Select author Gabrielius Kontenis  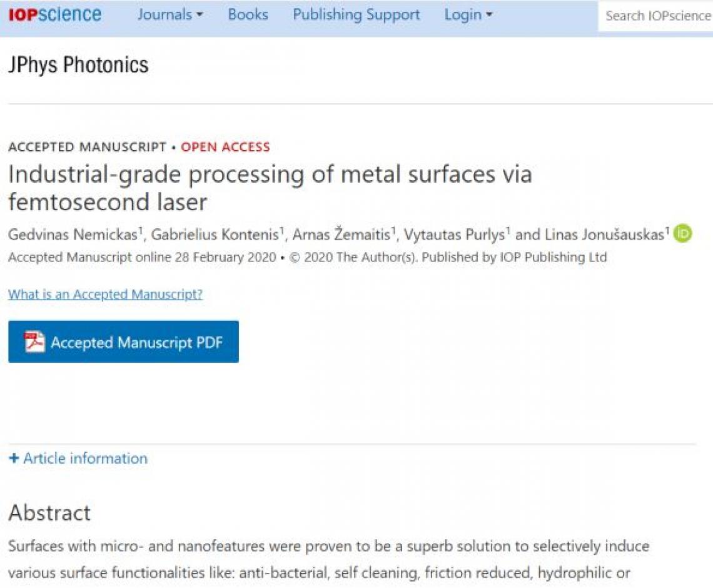[x=215, y=235]
